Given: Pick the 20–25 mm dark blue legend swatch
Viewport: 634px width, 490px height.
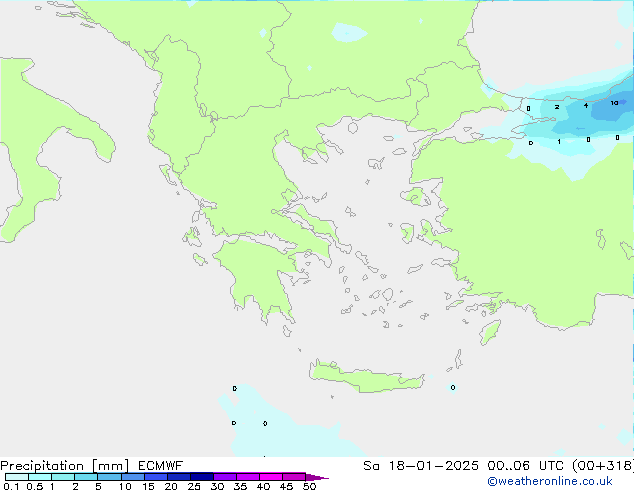Looking at the screenshot, I should click(x=178, y=477).
